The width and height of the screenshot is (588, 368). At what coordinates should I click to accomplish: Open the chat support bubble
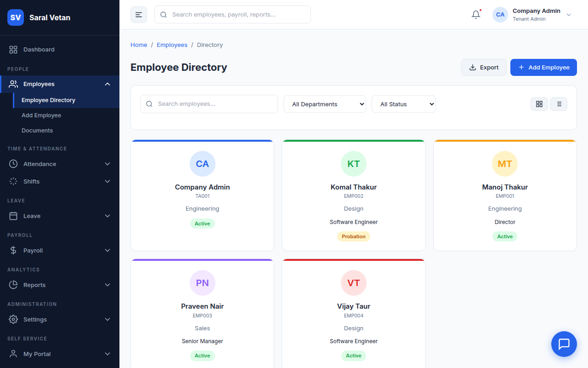click(x=564, y=344)
